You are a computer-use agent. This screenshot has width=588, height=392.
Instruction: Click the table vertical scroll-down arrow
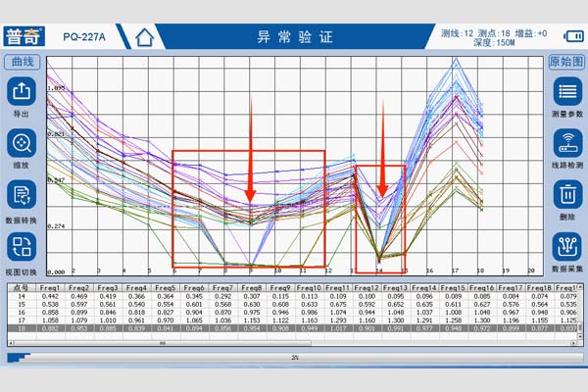tap(580, 337)
